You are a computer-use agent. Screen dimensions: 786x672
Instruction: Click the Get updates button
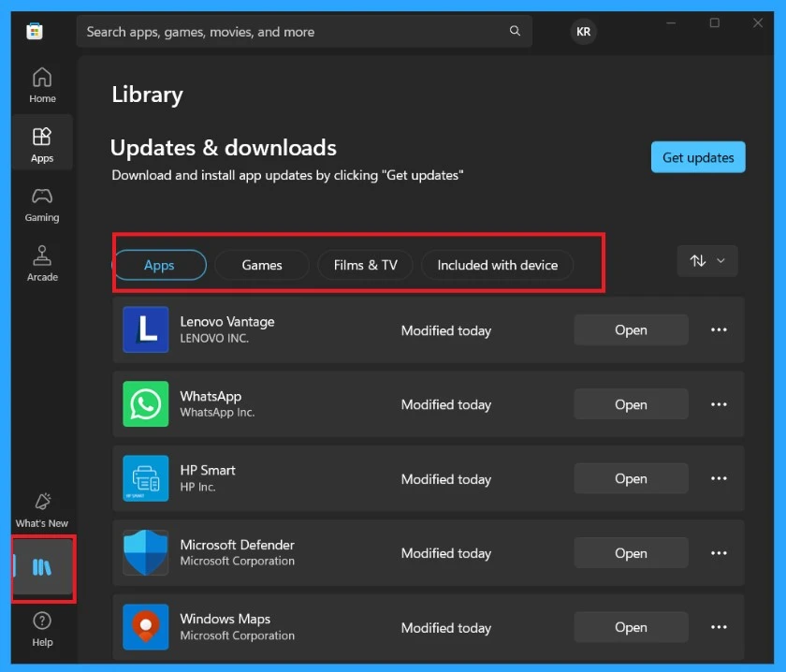[698, 157]
